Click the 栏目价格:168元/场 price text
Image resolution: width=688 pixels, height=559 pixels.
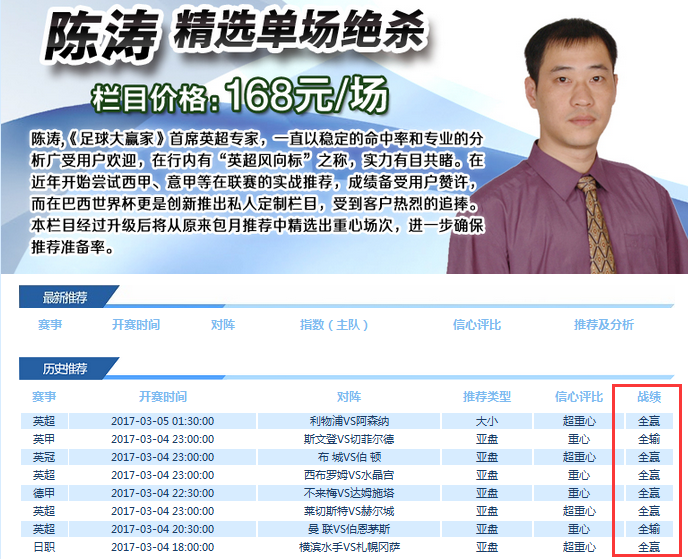[240, 95]
